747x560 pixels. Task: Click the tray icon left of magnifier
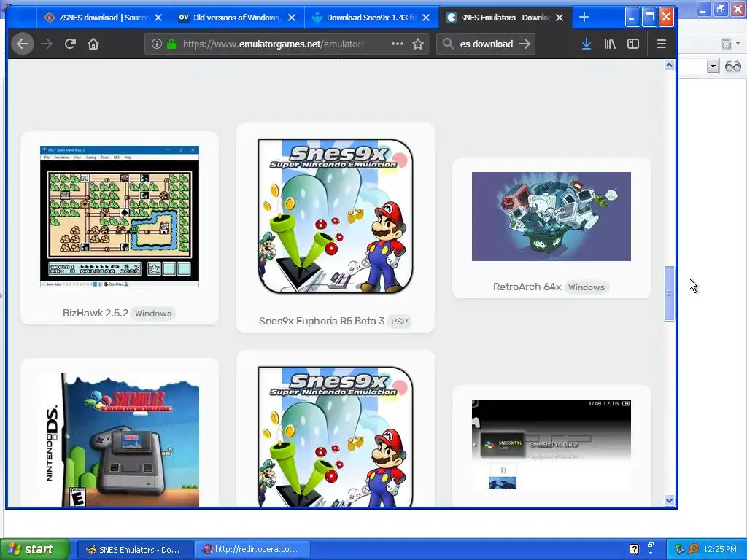pos(679,549)
